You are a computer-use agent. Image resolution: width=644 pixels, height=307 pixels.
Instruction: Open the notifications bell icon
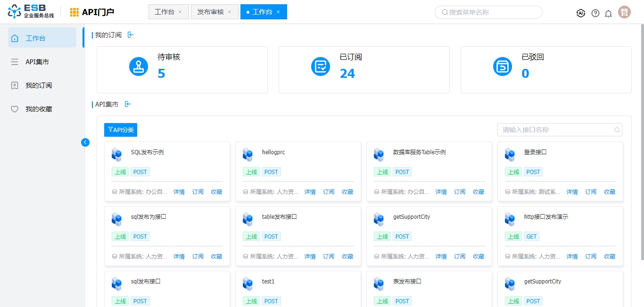(x=608, y=13)
